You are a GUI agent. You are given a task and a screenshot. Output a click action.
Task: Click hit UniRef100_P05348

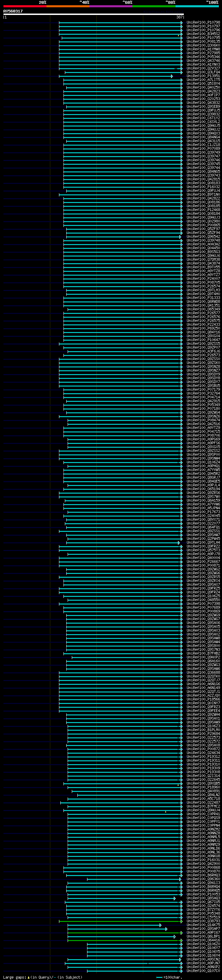coord(203,913)
